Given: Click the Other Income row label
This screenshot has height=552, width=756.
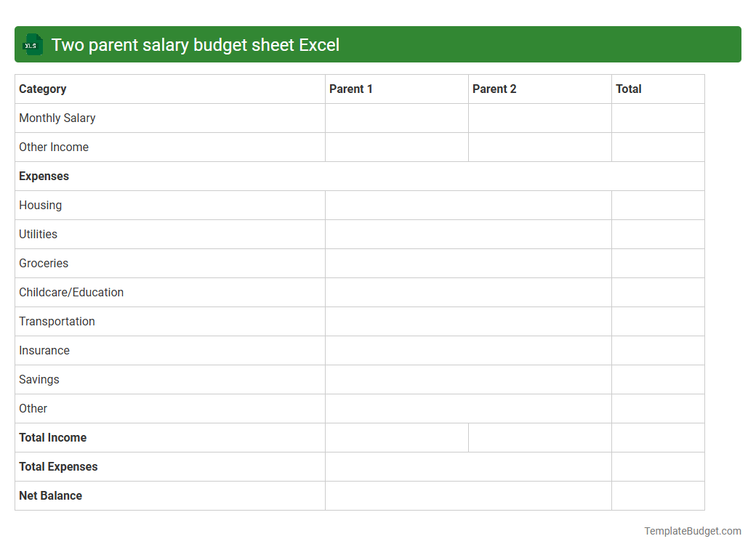Looking at the screenshot, I should coord(54,147).
